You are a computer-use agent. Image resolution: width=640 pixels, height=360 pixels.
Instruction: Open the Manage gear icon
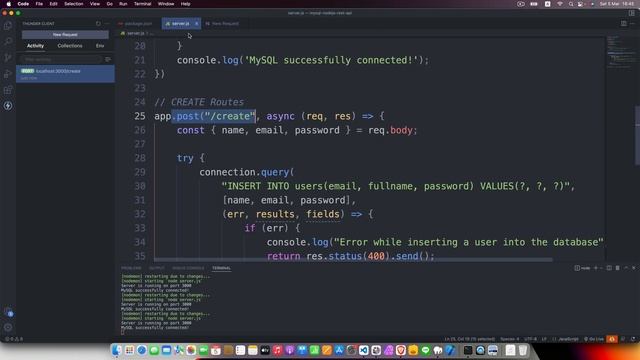[x=8, y=327]
